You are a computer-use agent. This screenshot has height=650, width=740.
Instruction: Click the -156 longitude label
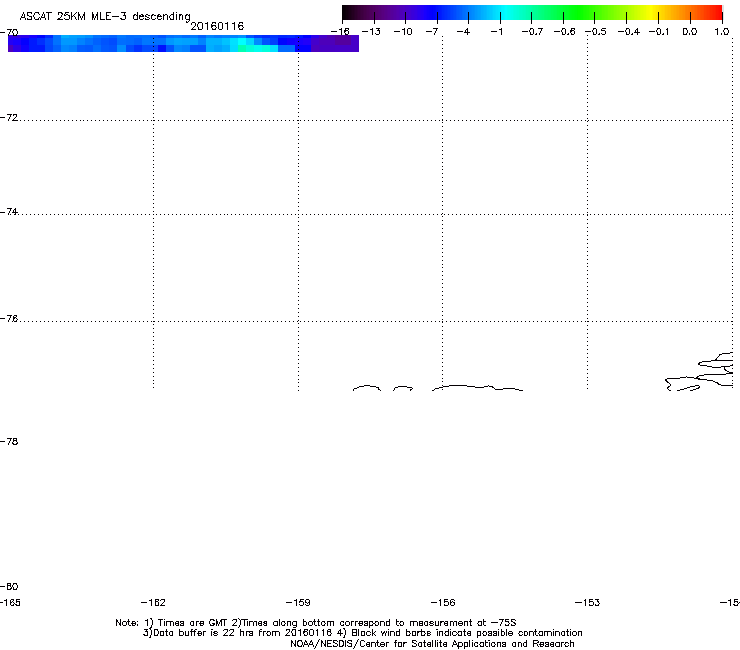pyautogui.click(x=443, y=602)
